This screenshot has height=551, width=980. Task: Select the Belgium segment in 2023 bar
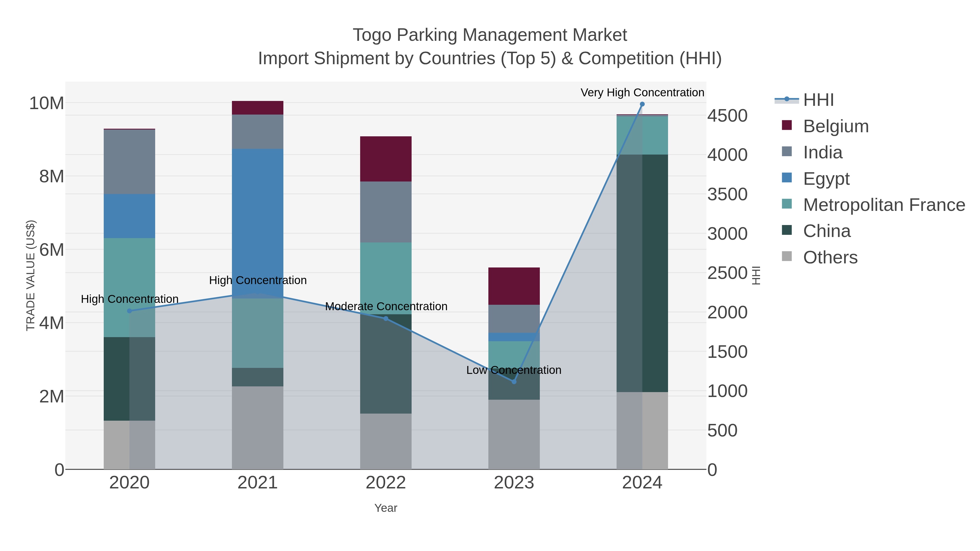[514, 286]
